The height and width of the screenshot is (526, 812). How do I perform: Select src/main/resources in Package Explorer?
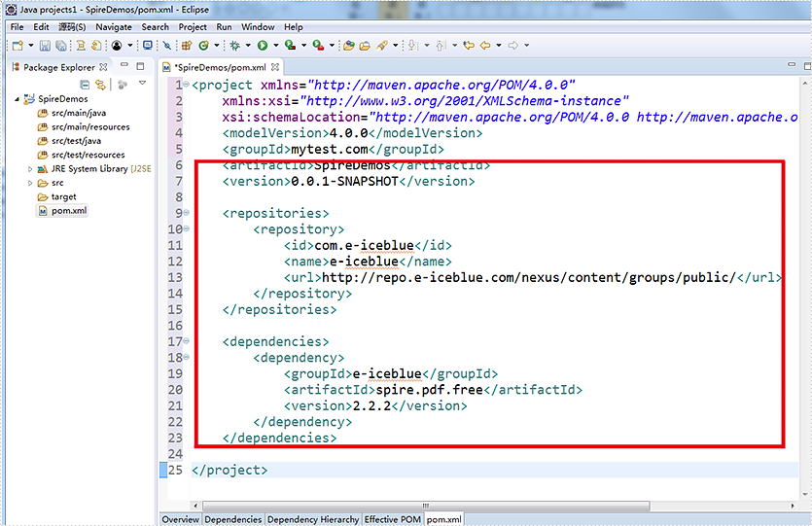click(84, 126)
